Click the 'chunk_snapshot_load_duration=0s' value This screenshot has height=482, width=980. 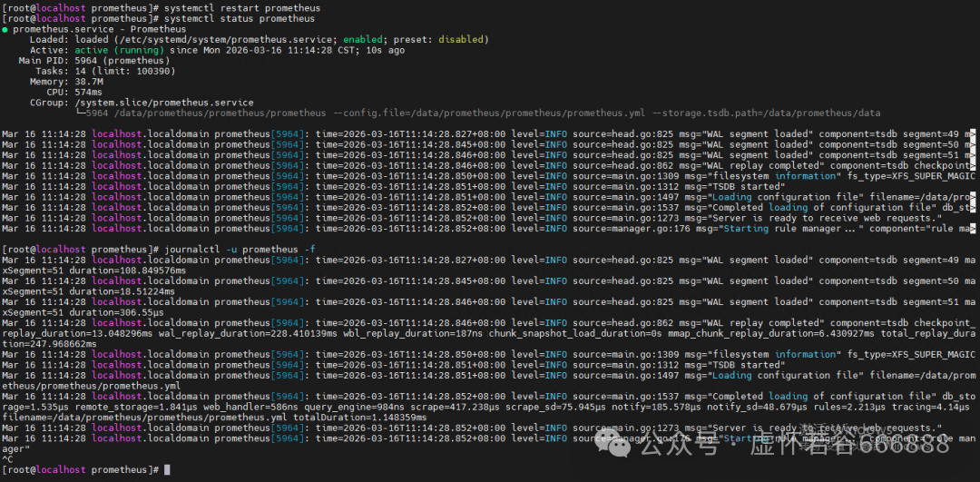575,333
